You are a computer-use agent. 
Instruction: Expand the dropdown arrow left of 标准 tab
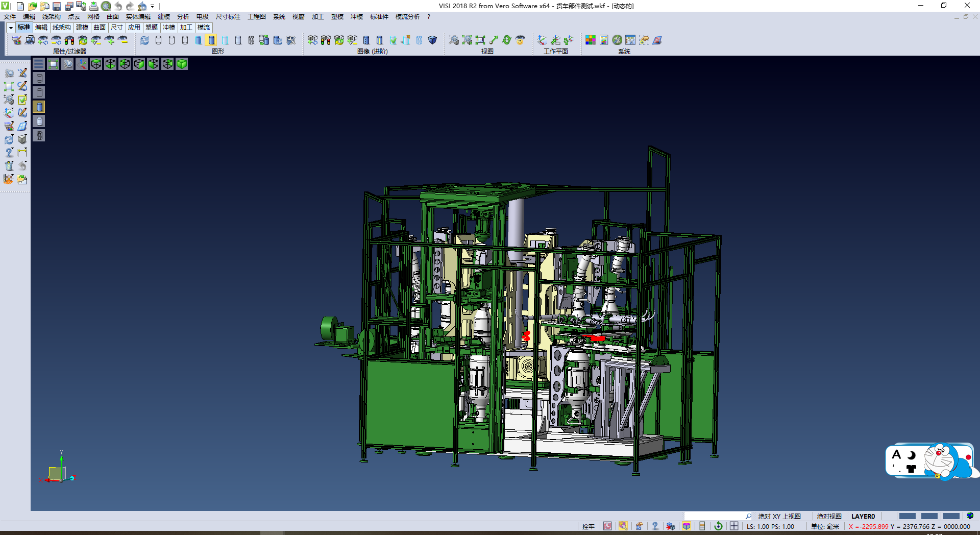click(11, 28)
